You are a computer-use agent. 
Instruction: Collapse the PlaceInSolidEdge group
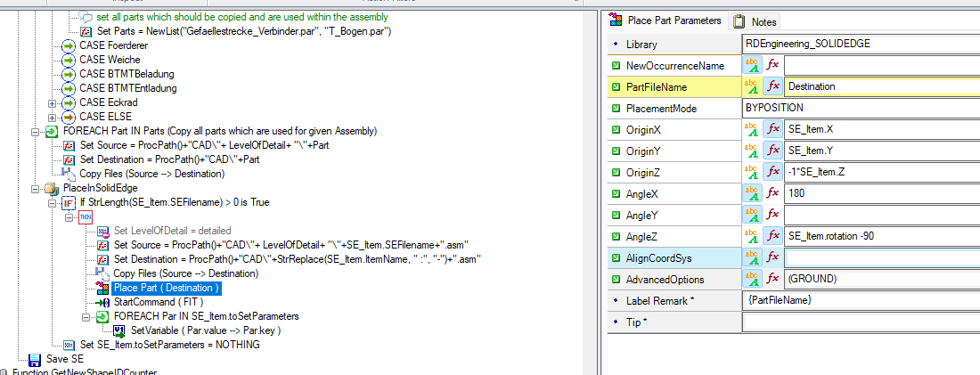pyautogui.click(x=35, y=188)
